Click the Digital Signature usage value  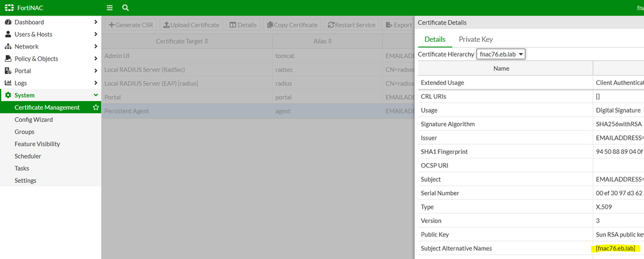click(x=618, y=110)
